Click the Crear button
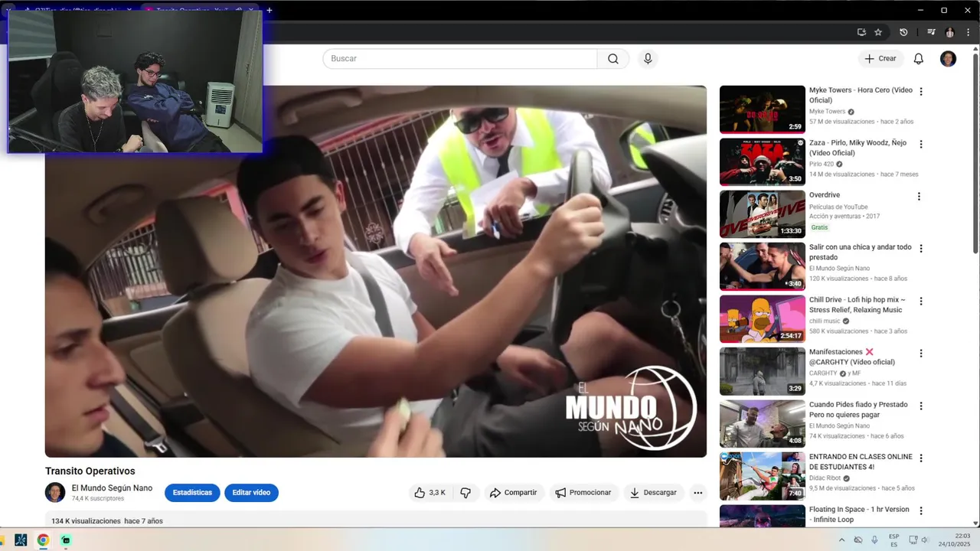This screenshot has width=980, height=551. click(x=880, y=59)
